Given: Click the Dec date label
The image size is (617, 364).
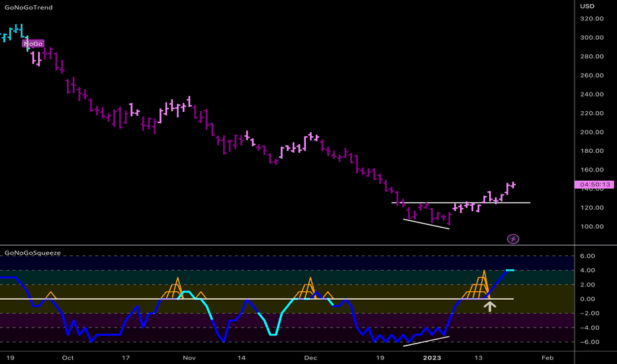Looking at the screenshot, I should [x=310, y=357].
